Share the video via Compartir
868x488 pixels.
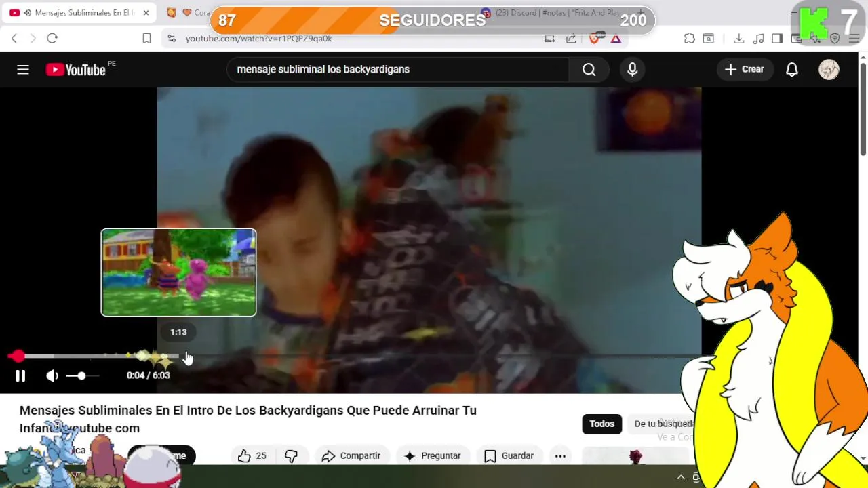(x=351, y=455)
